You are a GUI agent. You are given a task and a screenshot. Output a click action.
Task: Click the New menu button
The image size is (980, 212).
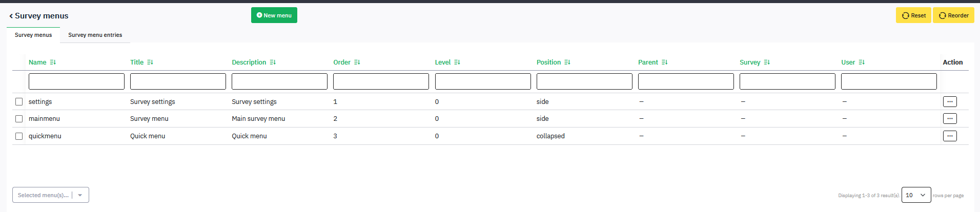pos(274,15)
